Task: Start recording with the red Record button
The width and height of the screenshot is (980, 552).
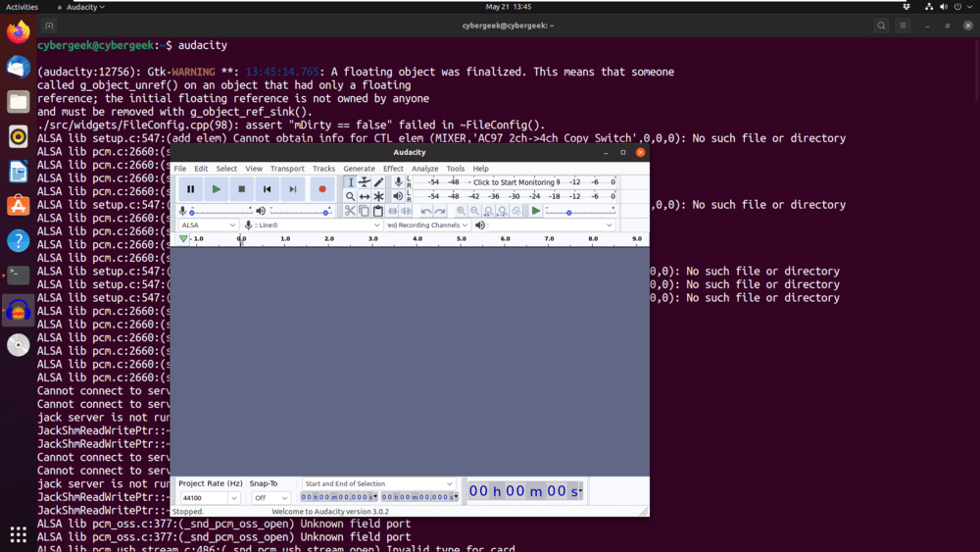Action: [x=322, y=189]
